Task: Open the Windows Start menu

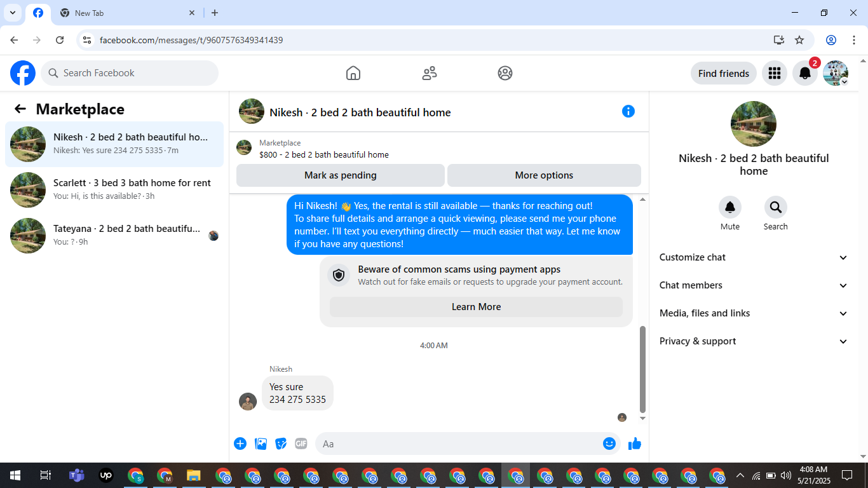Action: pos(15,475)
